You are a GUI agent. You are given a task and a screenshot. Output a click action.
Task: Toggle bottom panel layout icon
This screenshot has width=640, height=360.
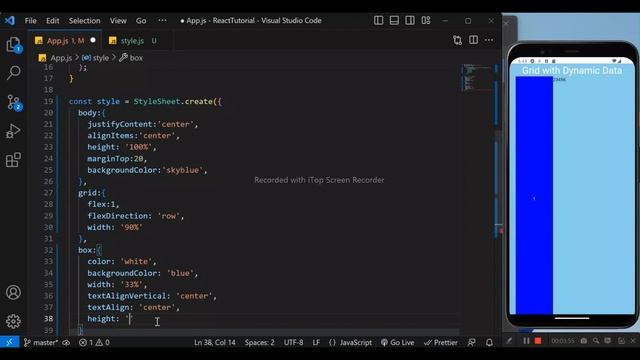click(394, 20)
